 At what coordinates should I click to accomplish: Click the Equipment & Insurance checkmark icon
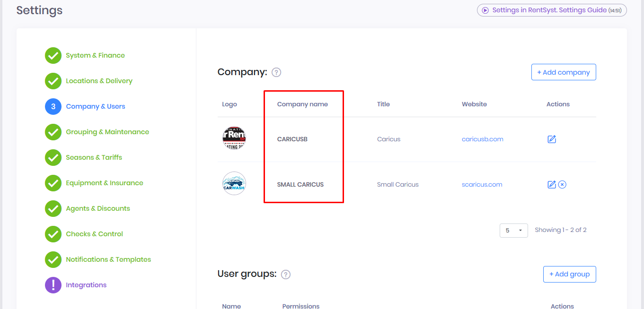pyautogui.click(x=53, y=183)
